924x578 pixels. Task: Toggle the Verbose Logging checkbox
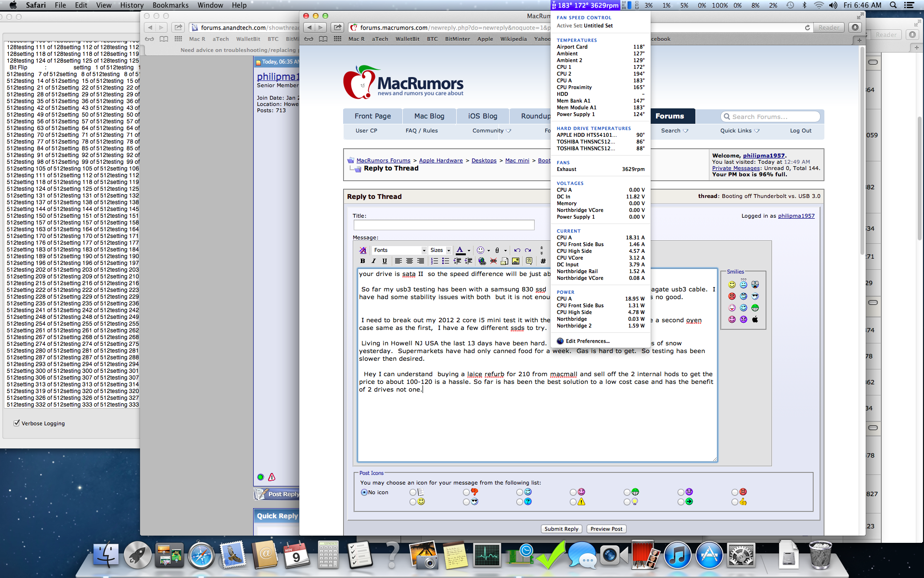point(17,423)
